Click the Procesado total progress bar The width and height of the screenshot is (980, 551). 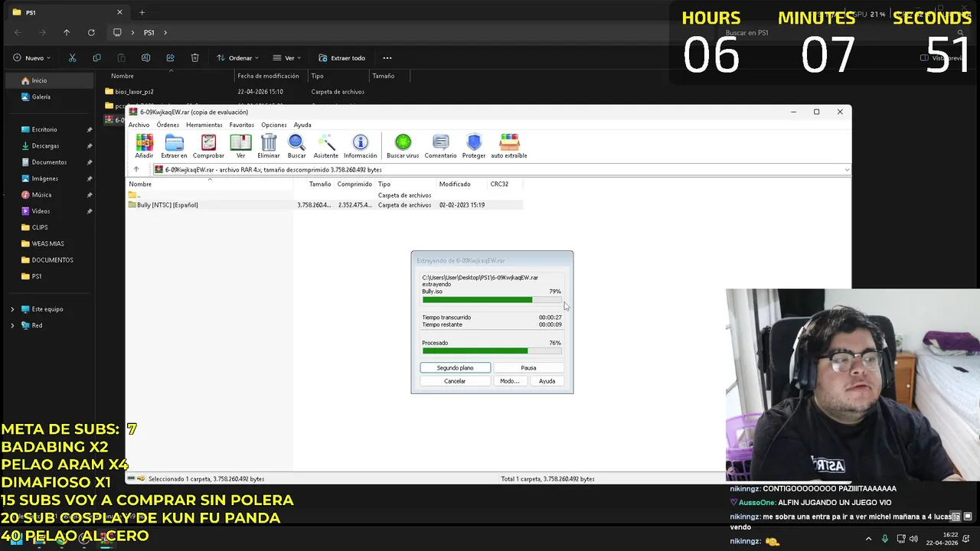coord(492,351)
